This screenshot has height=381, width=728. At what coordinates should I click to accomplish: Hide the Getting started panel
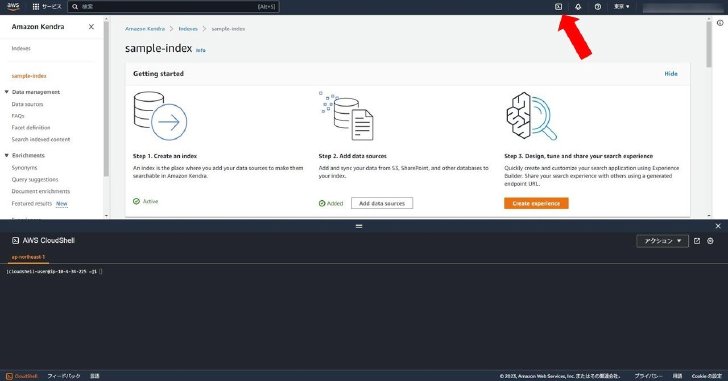point(671,74)
